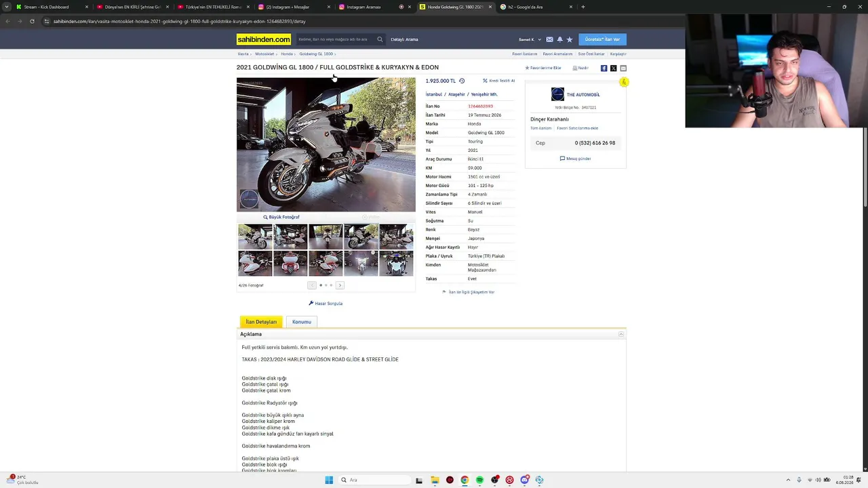Image resolution: width=868 pixels, height=488 pixels.
Task: Open Favori İlanlarım link
Action: [x=525, y=54]
